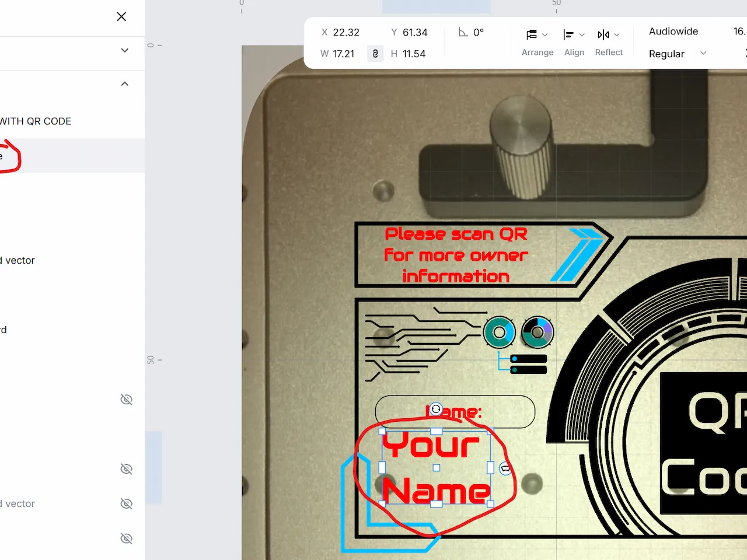Select the 'WITH QR CODE' layer title

pyautogui.click(x=36, y=121)
